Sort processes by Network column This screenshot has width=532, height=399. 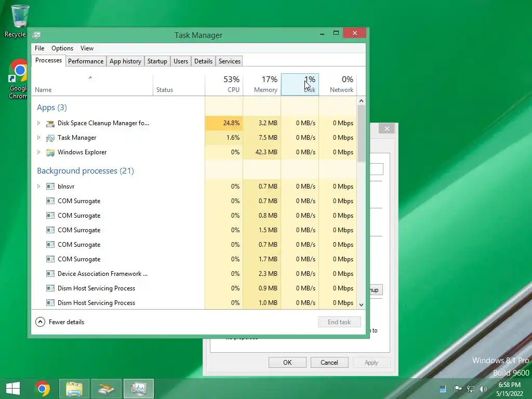pos(338,85)
